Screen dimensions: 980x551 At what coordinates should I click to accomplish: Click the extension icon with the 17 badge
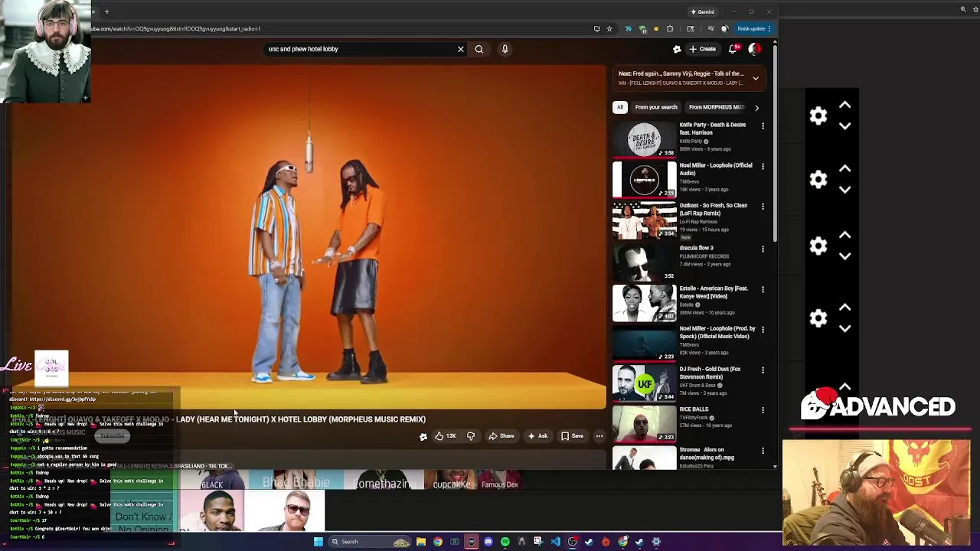point(643,29)
